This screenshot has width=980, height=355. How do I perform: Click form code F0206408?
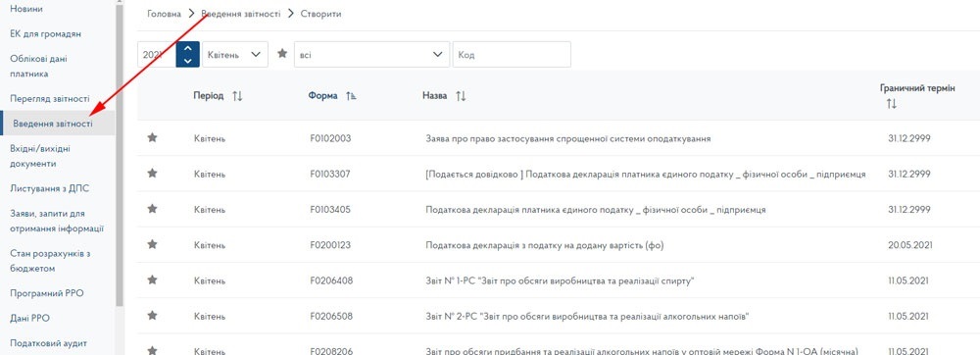331,280
